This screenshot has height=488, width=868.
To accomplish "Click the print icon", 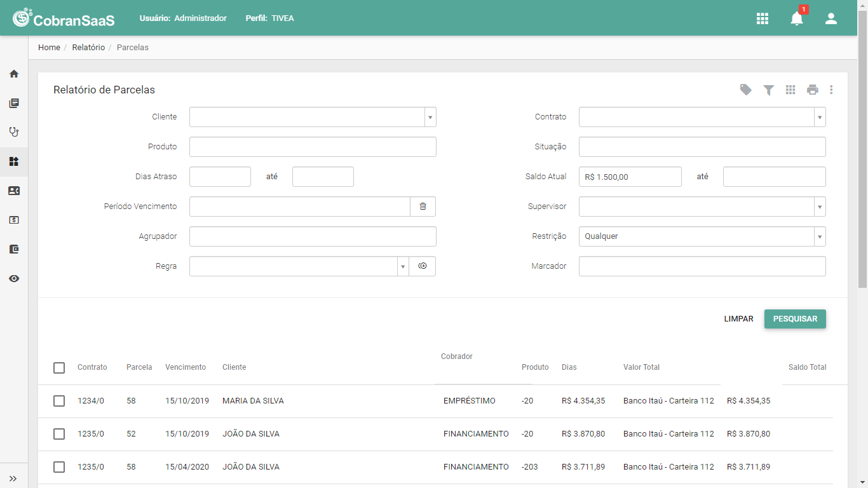I will pyautogui.click(x=813, y=90).
